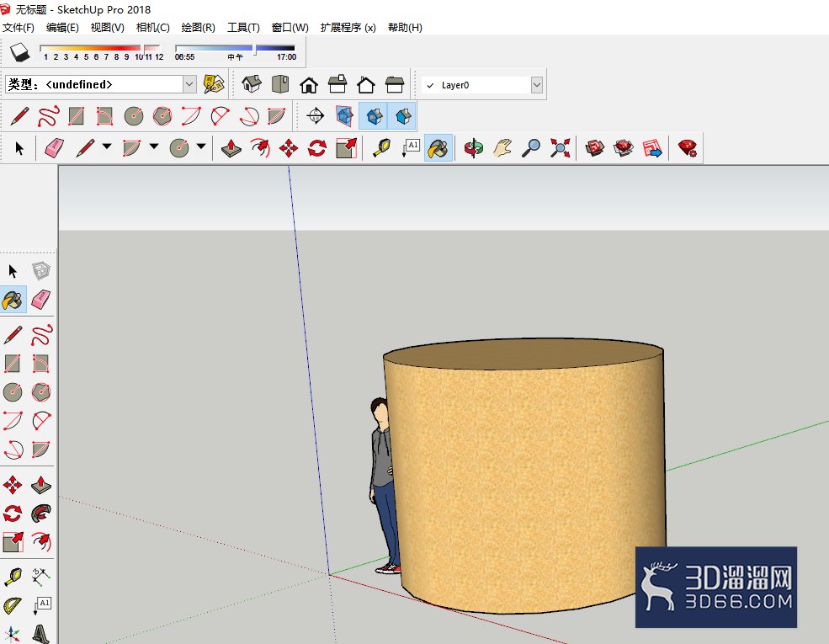
Task: Switch to Top view icon
Action: click(x=280, y=84)
